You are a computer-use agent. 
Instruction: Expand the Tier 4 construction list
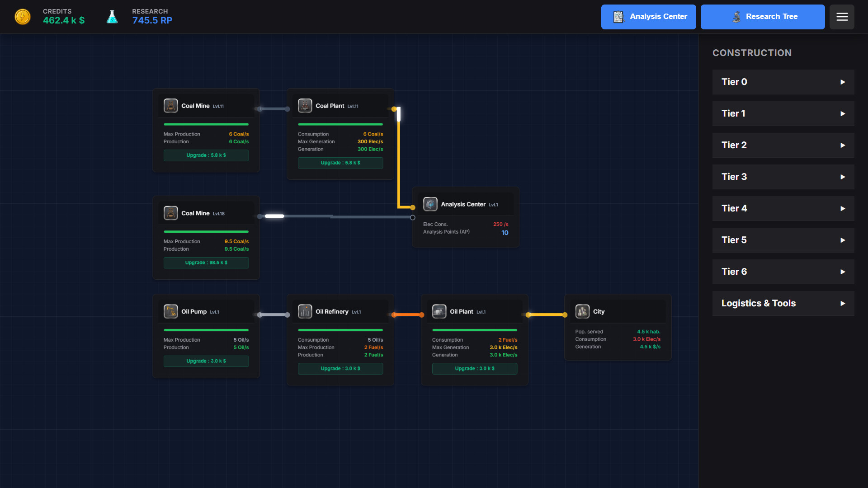pos(783,208)
